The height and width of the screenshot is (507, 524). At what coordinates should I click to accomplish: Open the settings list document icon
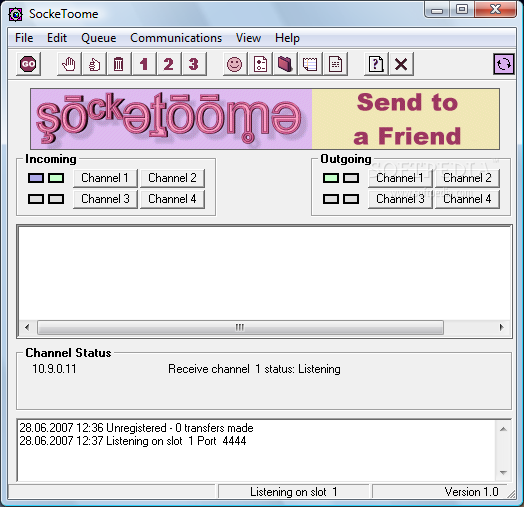pyautogui.click(x=260, y=64)
